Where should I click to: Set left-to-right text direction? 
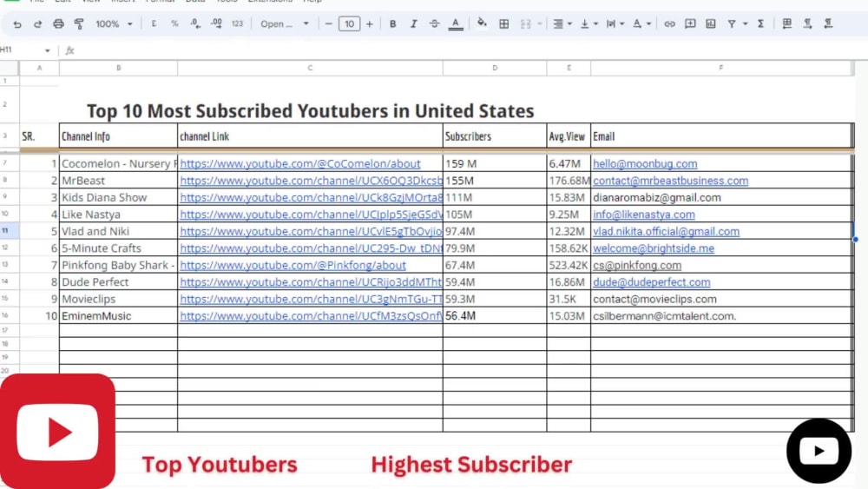(x=807, y=23)
